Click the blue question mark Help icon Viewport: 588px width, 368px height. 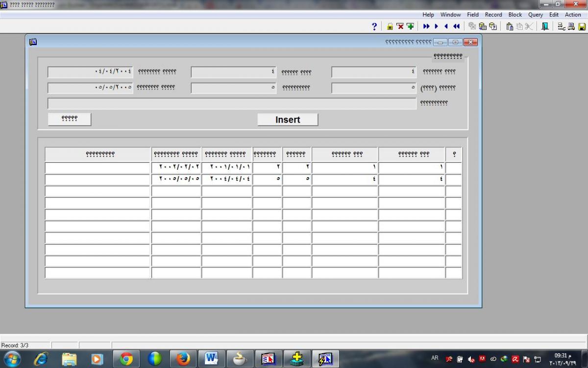(374, 26)
